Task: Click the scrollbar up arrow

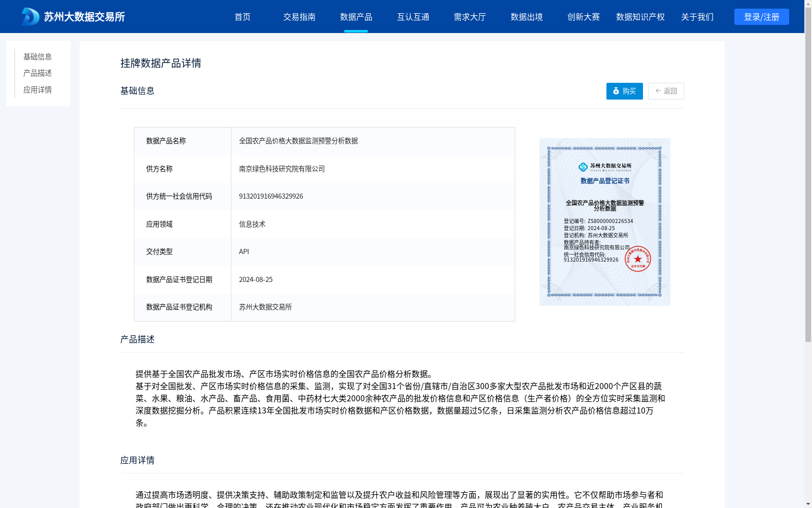Action: (x=808, y=4)
